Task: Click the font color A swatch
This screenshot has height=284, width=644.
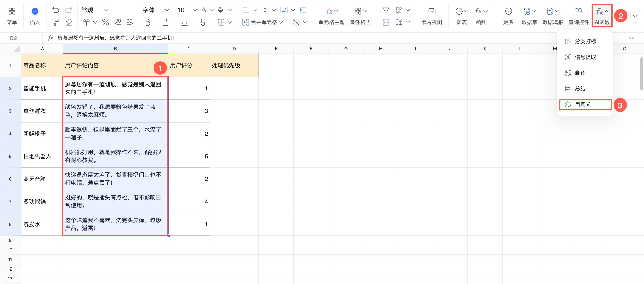Action: point(204,11)
